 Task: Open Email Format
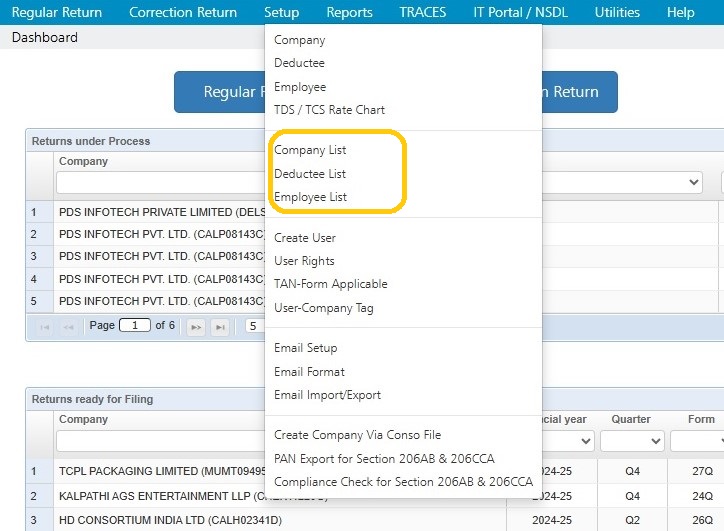coord(309,372)
